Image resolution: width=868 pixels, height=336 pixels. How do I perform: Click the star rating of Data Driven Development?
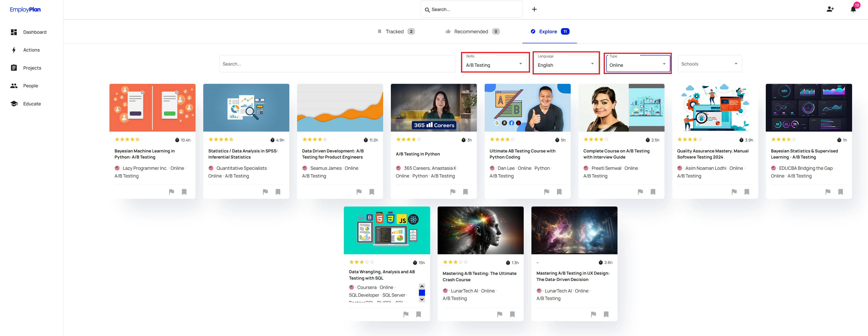click(x=315, y=139)
